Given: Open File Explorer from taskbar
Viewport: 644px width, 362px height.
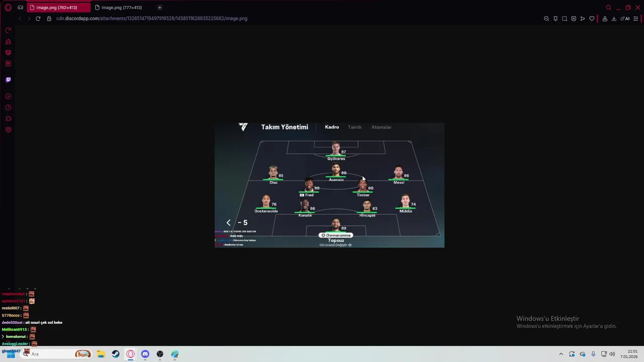Looking at the screenshot, I should click(101, 354).
